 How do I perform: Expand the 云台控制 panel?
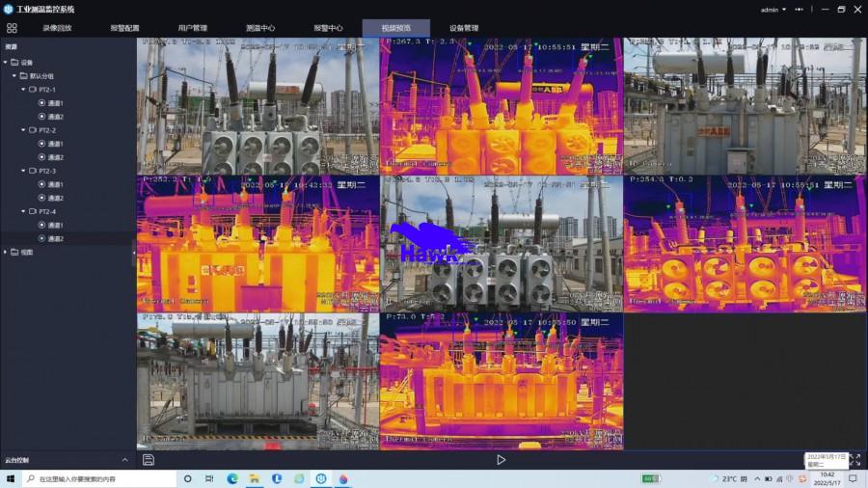tap(124, 460)
